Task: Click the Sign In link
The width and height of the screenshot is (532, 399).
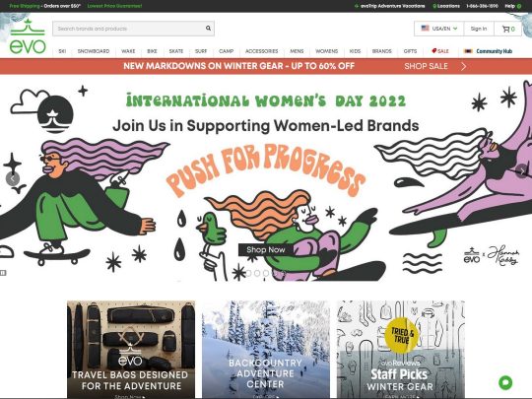Action: click(479, 29)
